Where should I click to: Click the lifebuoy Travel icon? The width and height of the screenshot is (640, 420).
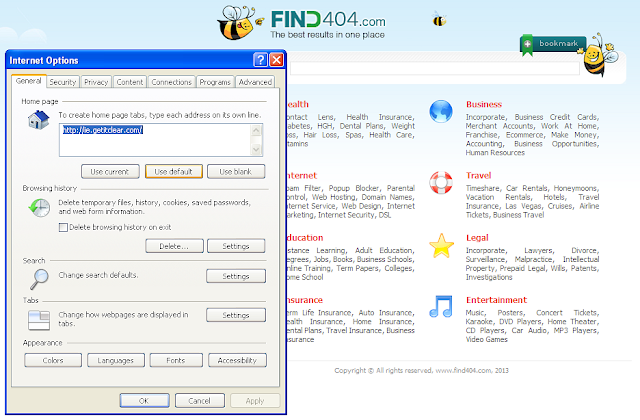[441, 182]
